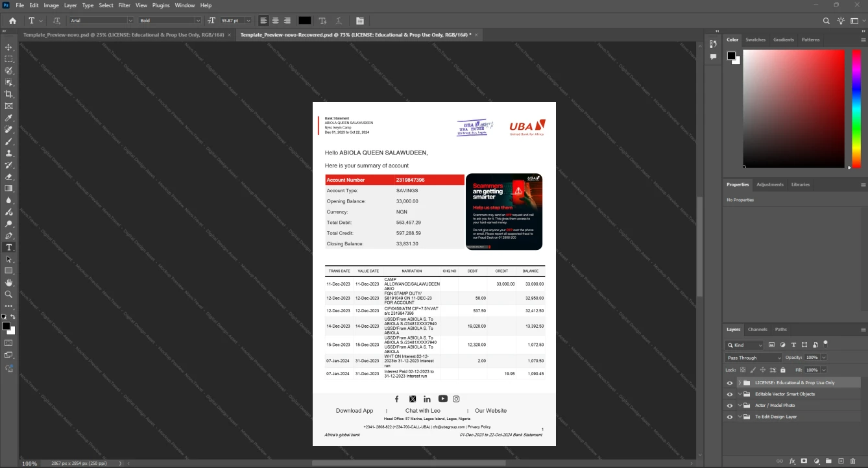Hide the Editable Vector Smart Objects group

point(730,394)
